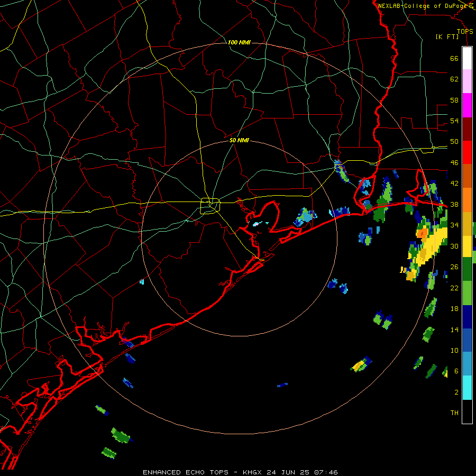This screenshot has width=476, height=476.
Task: Pick the dark green legend swatch
Action: pos(467,269)
